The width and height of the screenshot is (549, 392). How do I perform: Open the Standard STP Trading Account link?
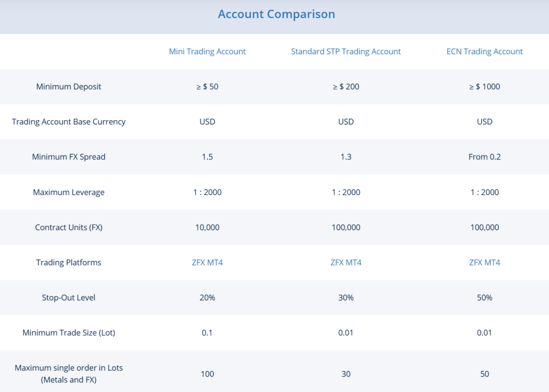tap(346, 51)
